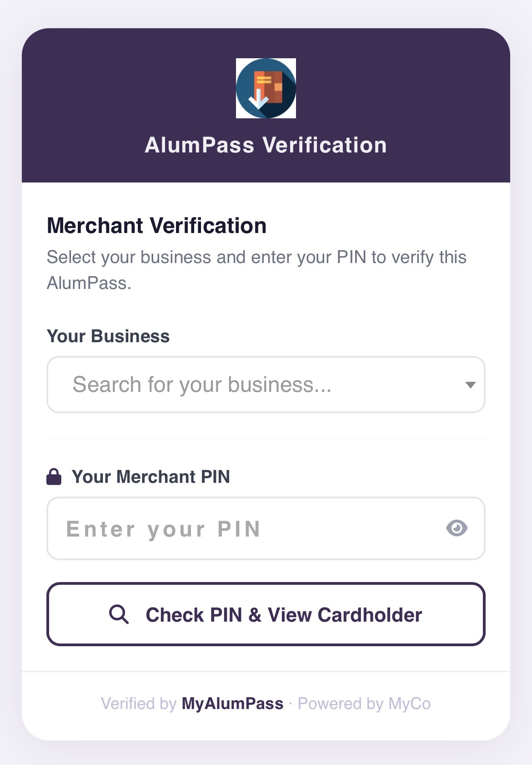532x765 pixels.
Task: Click the AlumPass Verification header title
Action: (x=266, y=146)
